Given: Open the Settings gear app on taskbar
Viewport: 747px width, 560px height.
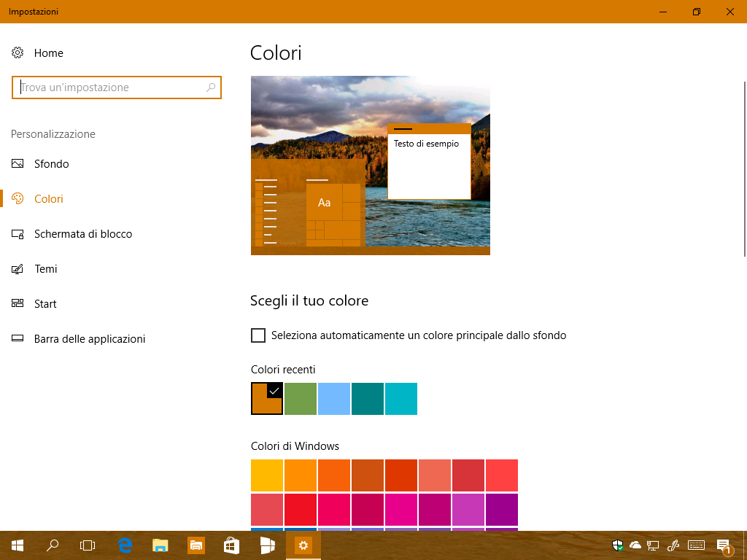Looking at the screenshot, I should coord(303,545).
